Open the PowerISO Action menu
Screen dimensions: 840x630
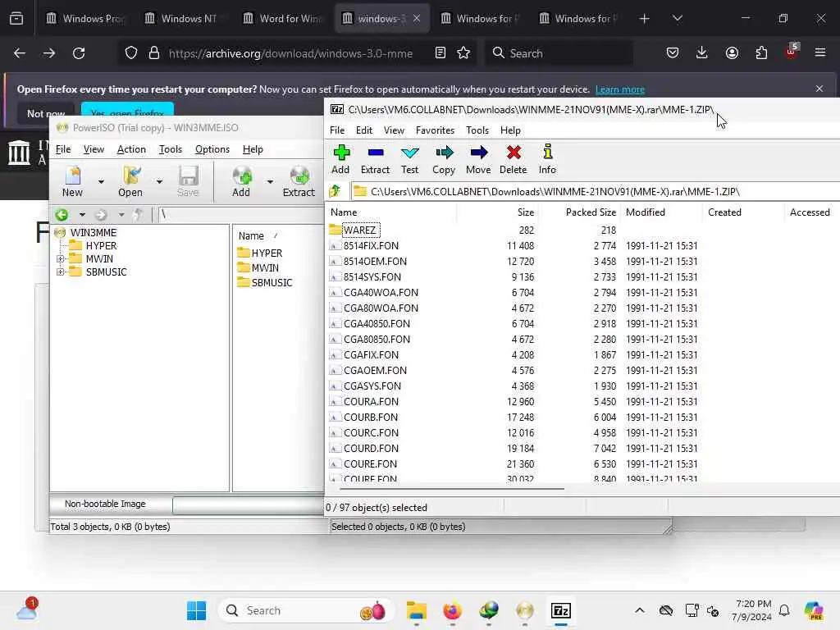[131, 149]
